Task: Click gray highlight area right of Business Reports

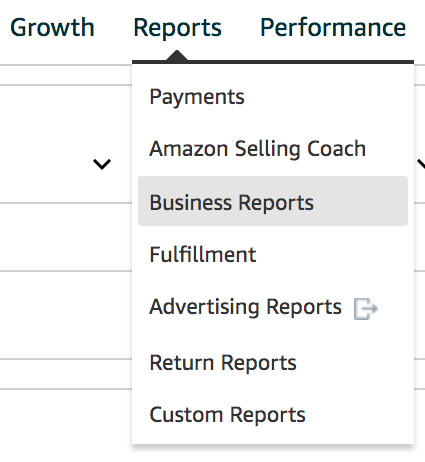Action: [x=360, y=201]
